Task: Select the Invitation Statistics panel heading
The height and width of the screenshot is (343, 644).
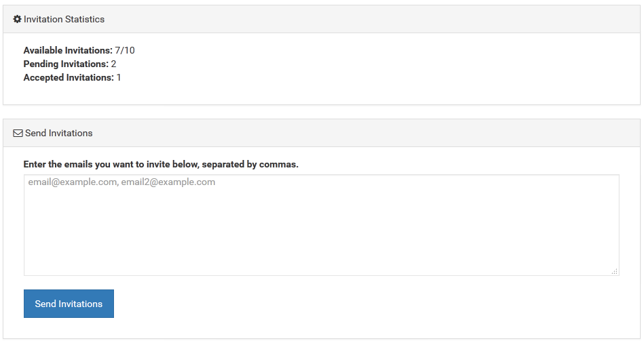Action: click(x=64, y=19)
